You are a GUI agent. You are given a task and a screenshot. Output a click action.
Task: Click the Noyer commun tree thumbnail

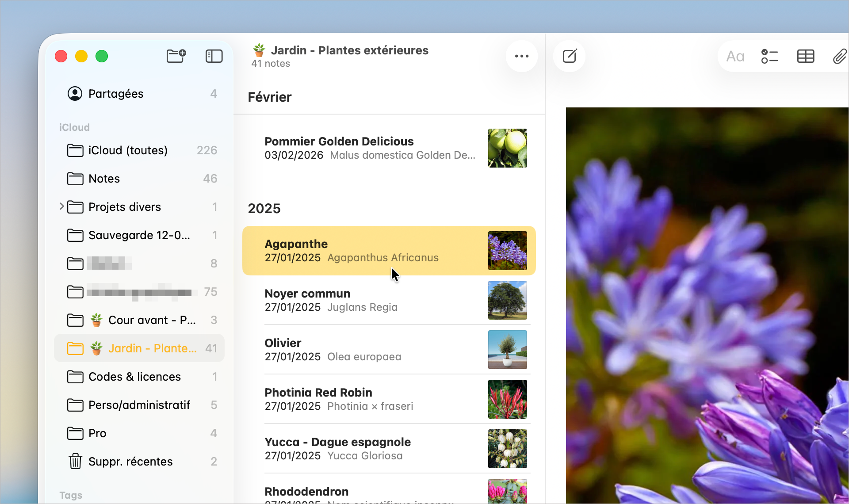coord(507,300)
